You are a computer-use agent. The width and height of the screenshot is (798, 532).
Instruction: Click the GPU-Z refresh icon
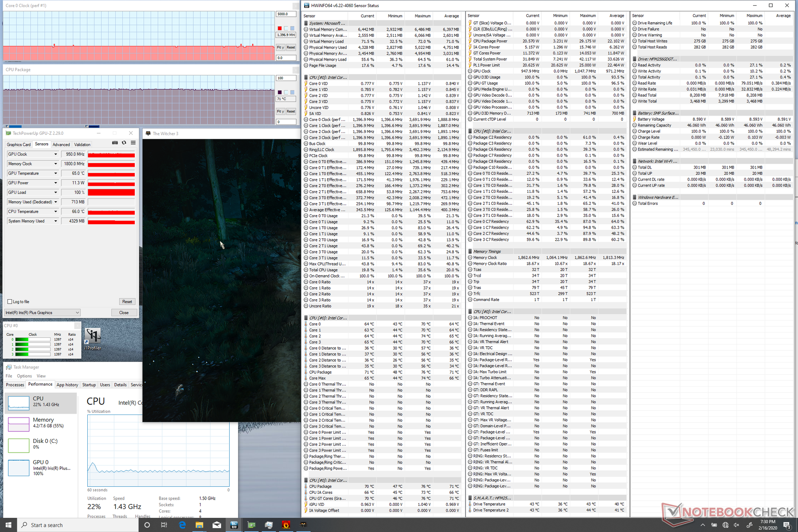[124, 143]
